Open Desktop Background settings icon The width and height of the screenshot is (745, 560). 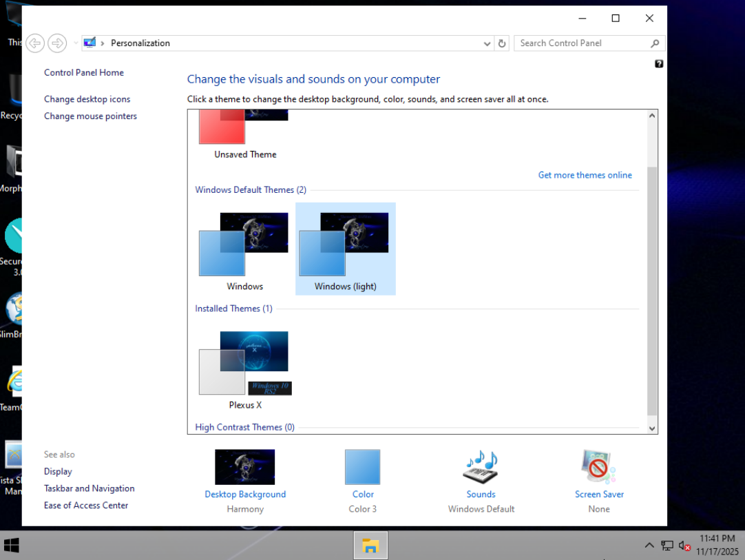click(x=244, y=467)
